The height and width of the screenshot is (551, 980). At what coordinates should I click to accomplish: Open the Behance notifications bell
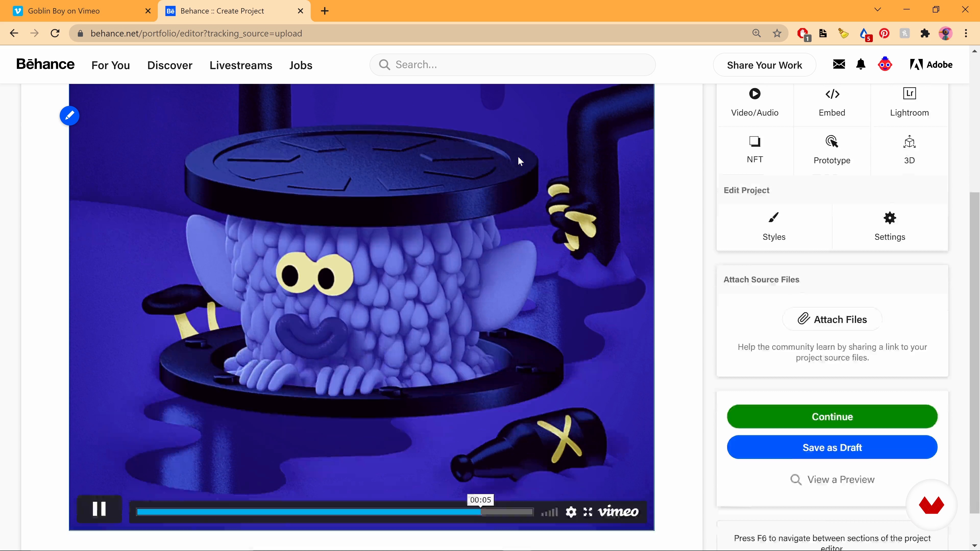coord(861,65)
